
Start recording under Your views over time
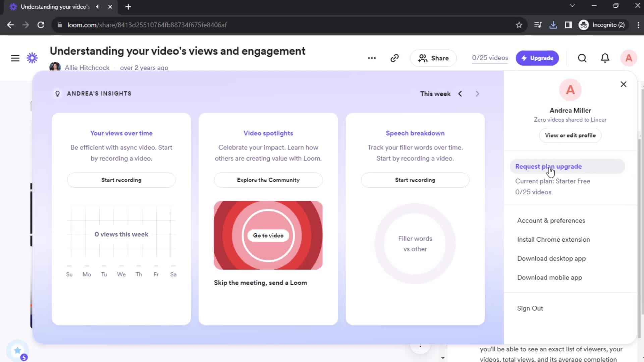pos(121,180)
